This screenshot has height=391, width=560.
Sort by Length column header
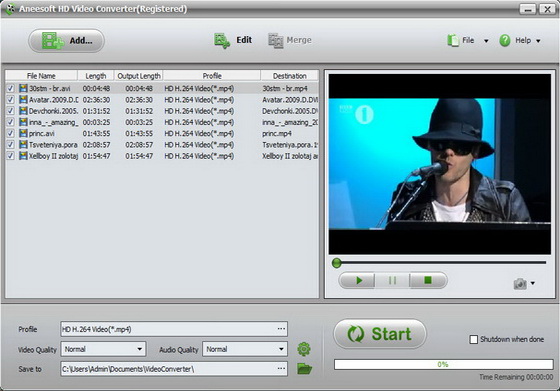tap(96, 76)
